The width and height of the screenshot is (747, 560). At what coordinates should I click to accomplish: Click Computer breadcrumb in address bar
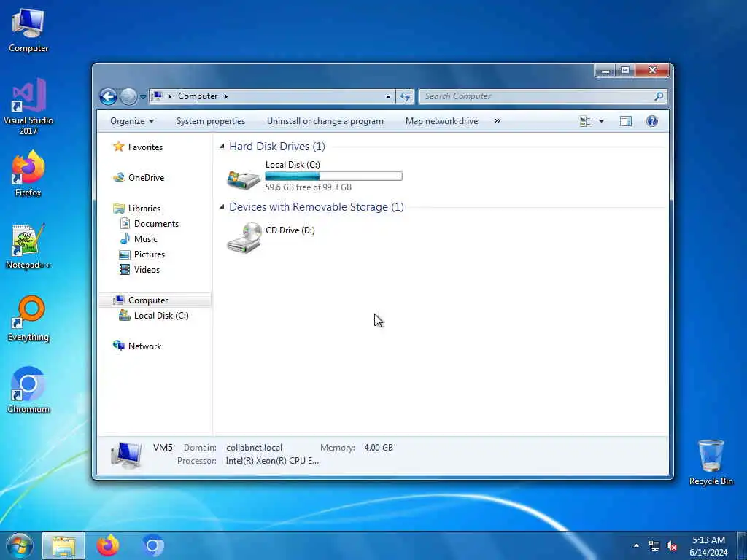tap(198, 96)
